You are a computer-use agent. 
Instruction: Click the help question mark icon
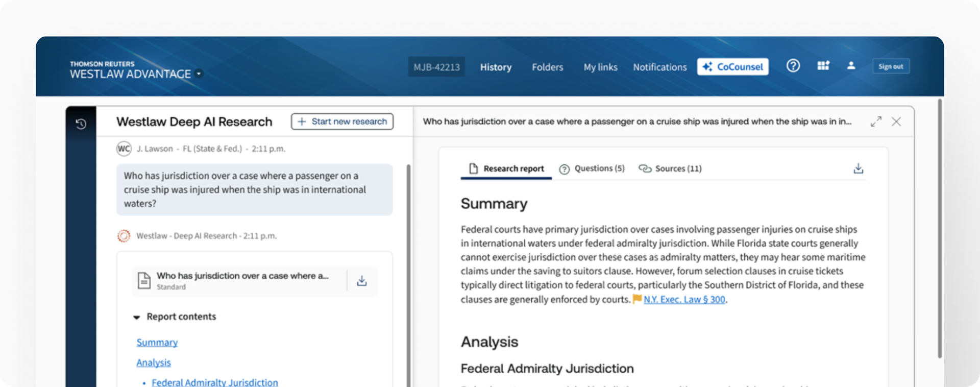tap(793, 66)
